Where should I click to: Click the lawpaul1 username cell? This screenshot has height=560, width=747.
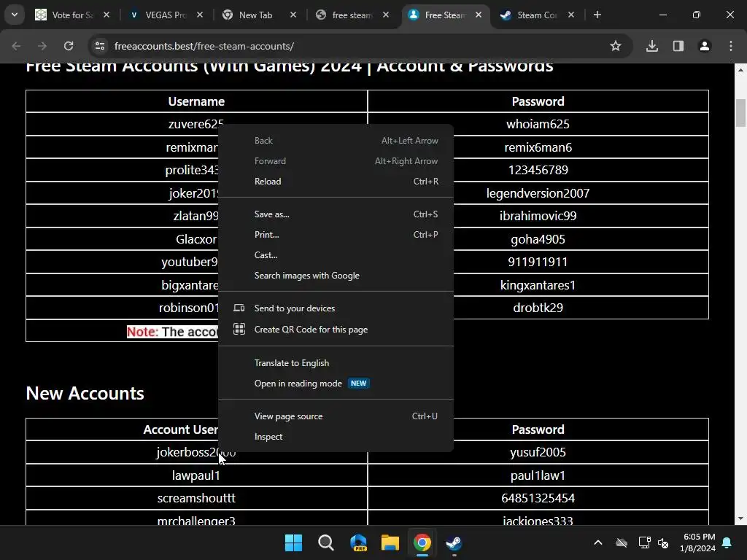(x=196, y=475)
